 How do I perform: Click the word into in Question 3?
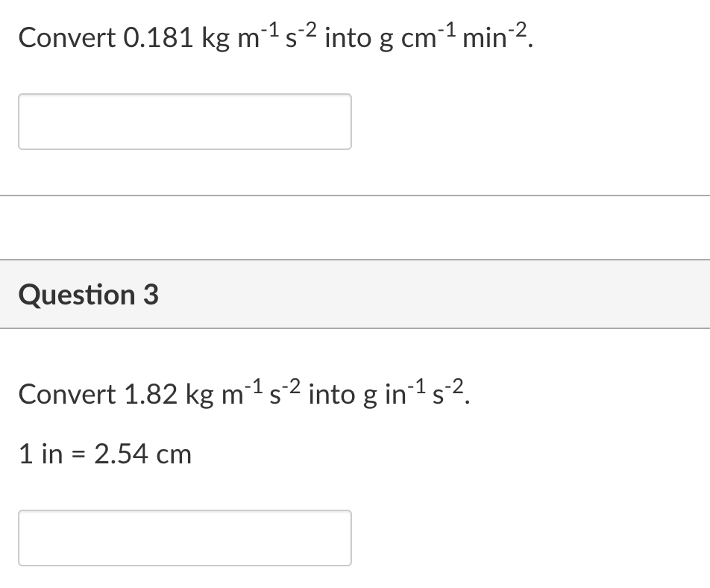[332, 394]
